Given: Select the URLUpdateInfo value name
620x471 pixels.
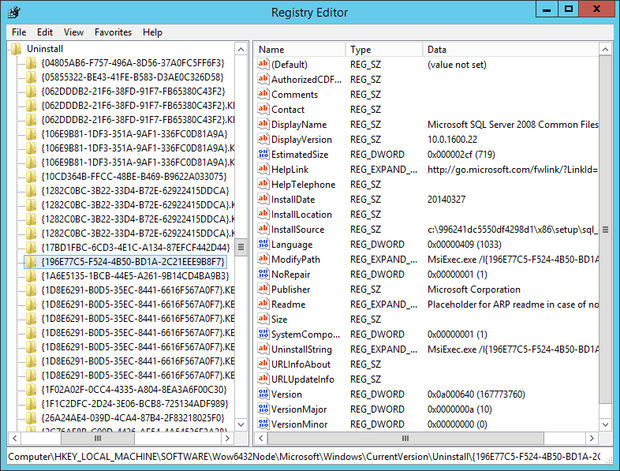Looking at the screenshot, I should click(303, 379).
